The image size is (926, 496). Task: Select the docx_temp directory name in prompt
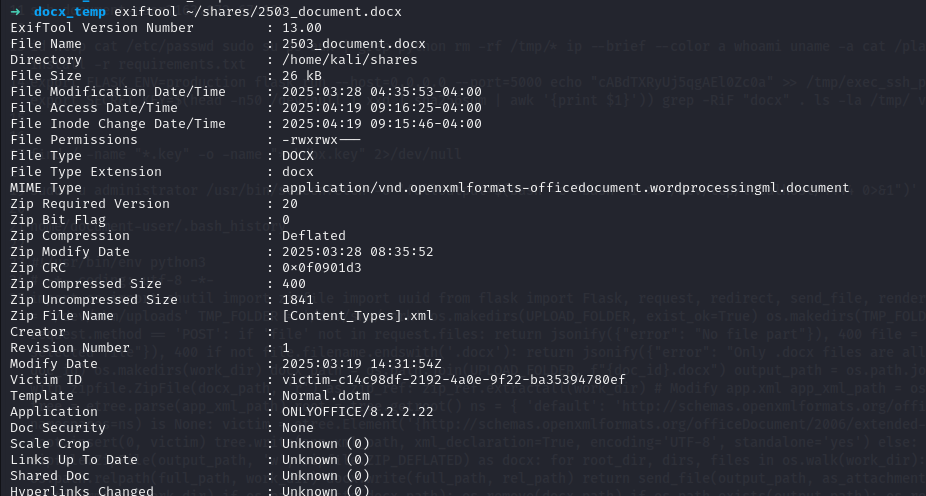pyautogui.click(x=70, y=12)
